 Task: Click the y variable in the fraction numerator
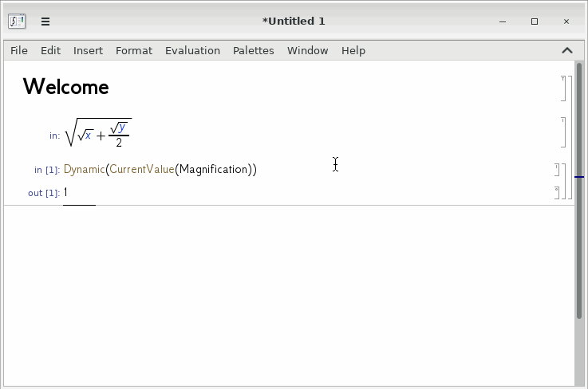click(122, 128)
